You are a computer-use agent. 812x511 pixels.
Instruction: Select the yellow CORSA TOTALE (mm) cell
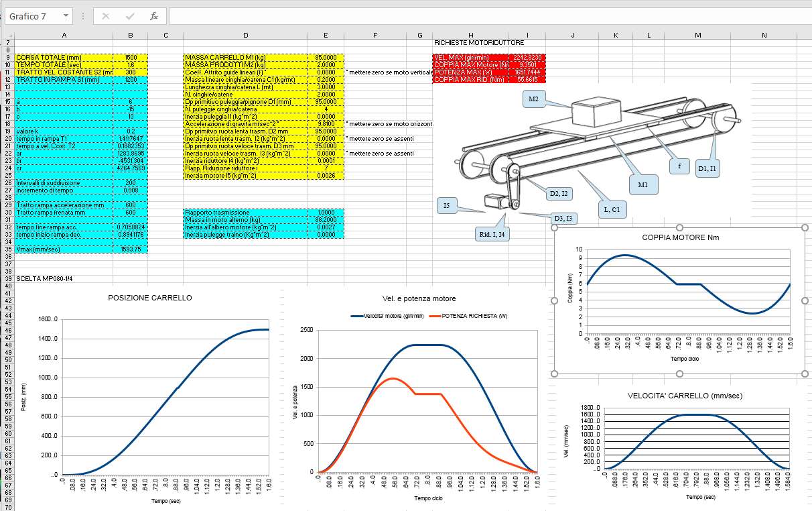(64, 58)
